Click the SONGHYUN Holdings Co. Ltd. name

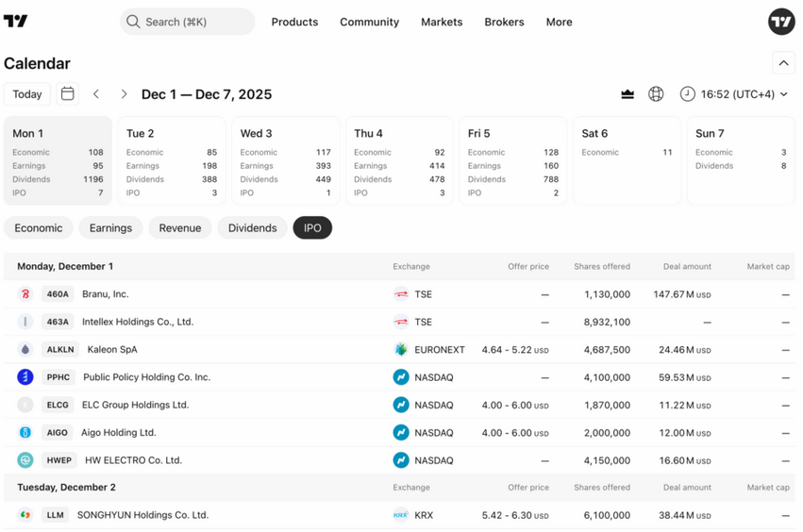click(x=142, y=515)
